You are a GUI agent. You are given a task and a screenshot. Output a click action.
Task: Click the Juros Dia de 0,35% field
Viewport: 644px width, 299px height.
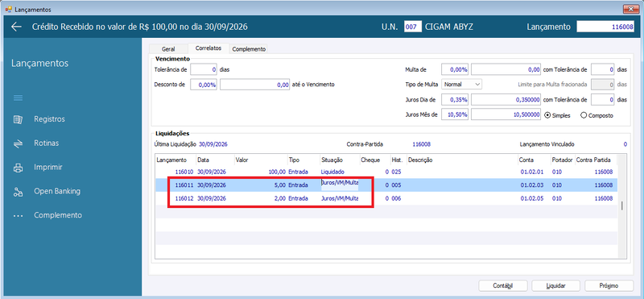click(x=455, y=99)
